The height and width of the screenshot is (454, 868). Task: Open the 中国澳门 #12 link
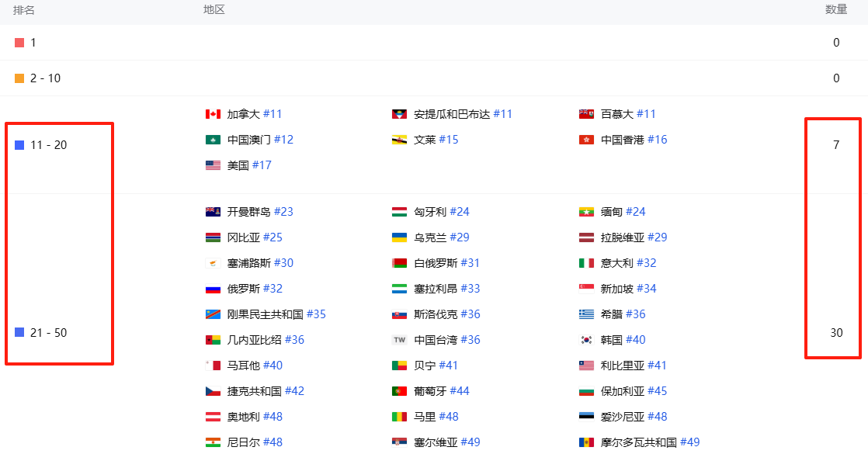coord(260,140)
